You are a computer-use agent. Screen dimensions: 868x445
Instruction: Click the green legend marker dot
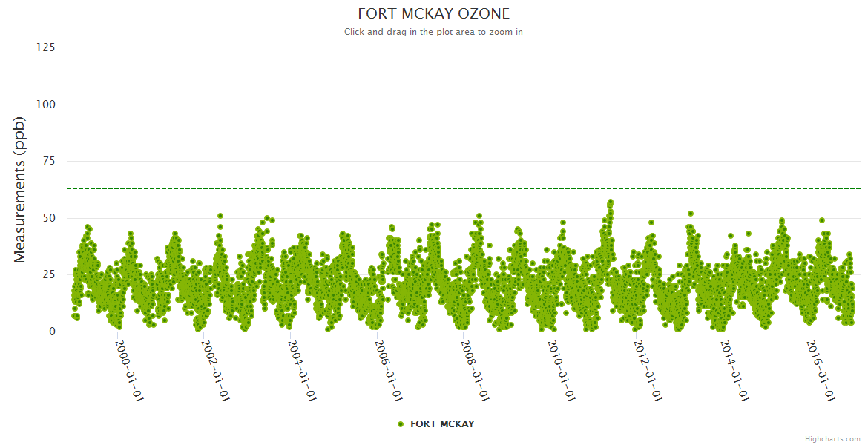[x=401, y=424]
